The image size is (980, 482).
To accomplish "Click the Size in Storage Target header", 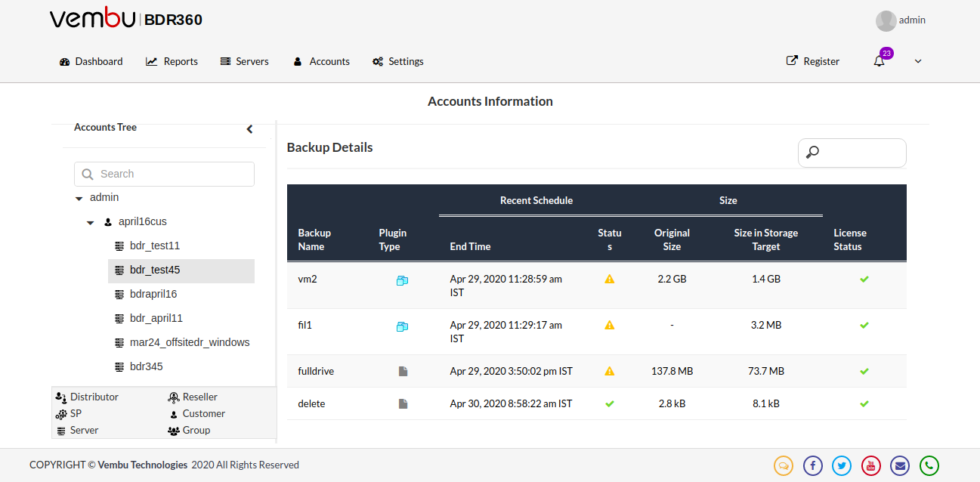I will coord(766,239).
